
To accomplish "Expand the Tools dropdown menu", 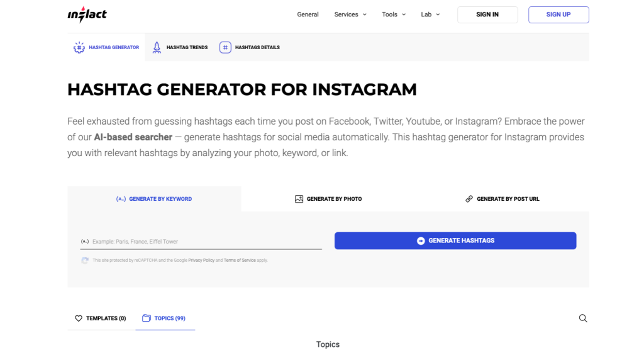I will (x=394, y=14).
